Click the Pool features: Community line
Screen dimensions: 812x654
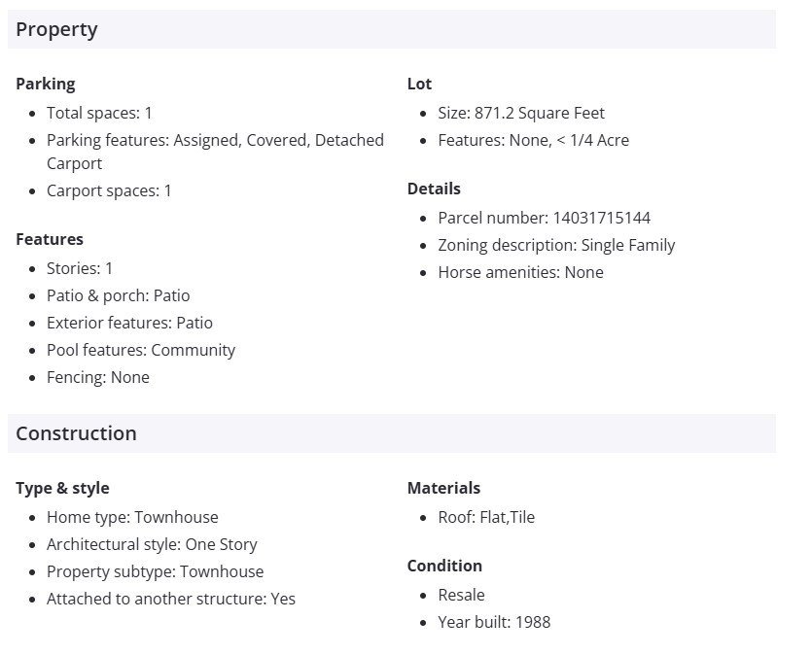pos(141,350)
